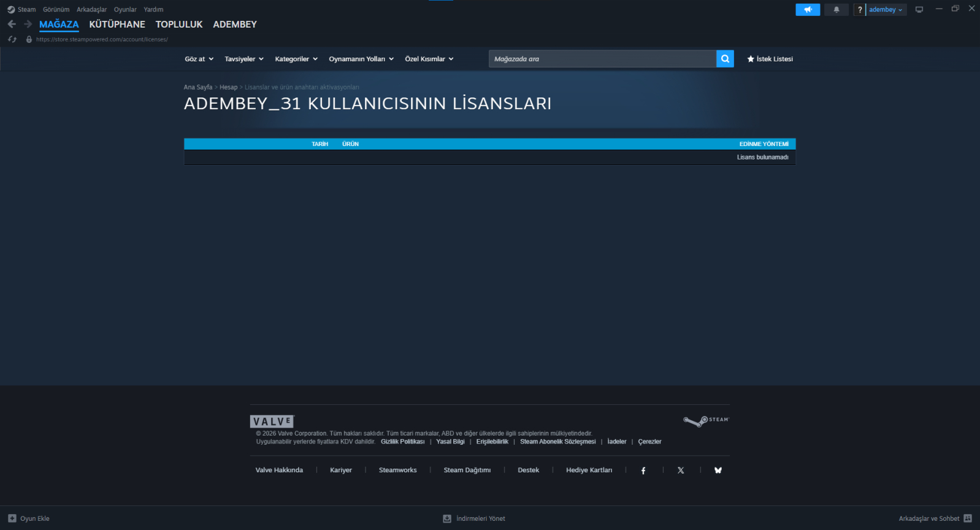This screenshot has width=980, height=530.
Task: Open Hediye Kartları link
Action: [x=589, y=470]
